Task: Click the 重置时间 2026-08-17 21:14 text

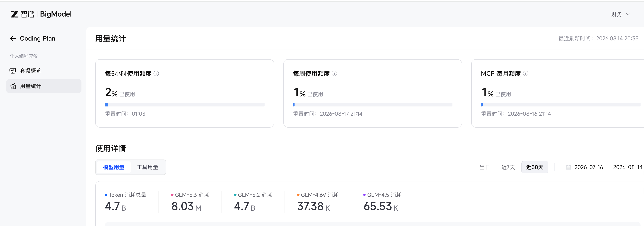Action: click(x=328, y=114)
